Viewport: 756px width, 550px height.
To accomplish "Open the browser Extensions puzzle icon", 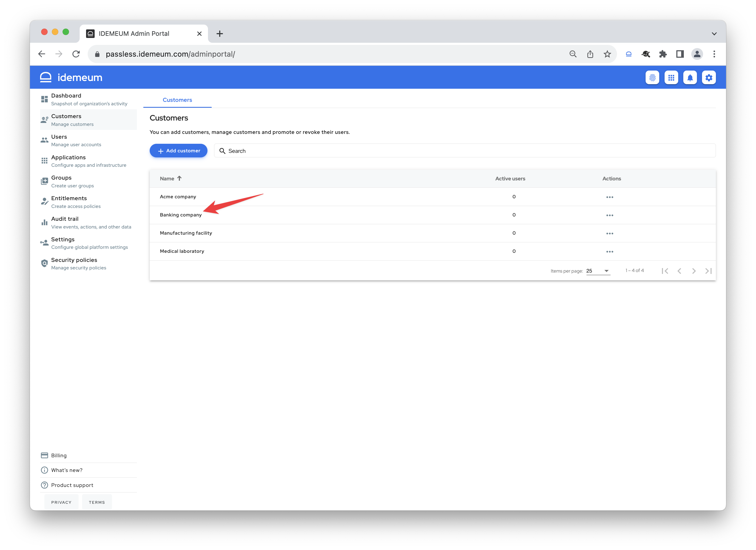I will [663, 54].
